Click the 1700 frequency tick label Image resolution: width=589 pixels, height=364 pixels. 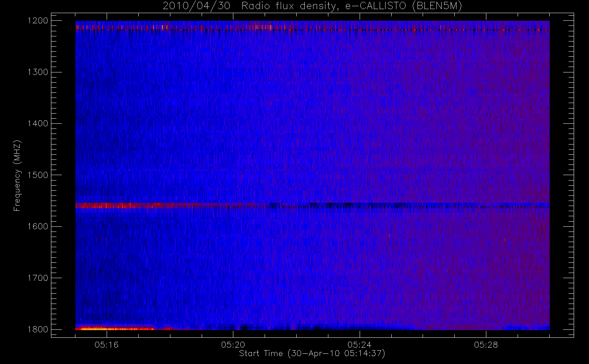point(38,278)
